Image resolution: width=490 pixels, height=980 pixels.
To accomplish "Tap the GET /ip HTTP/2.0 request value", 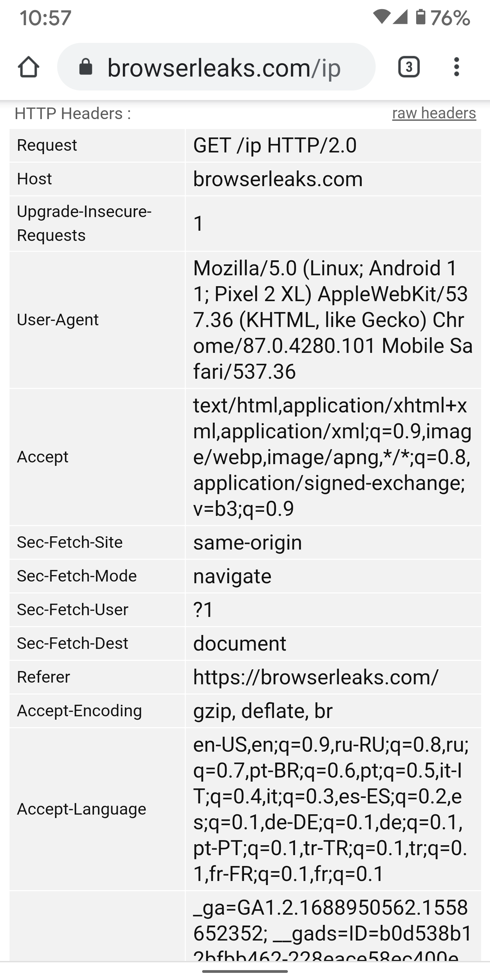I will tap(275, 145).
